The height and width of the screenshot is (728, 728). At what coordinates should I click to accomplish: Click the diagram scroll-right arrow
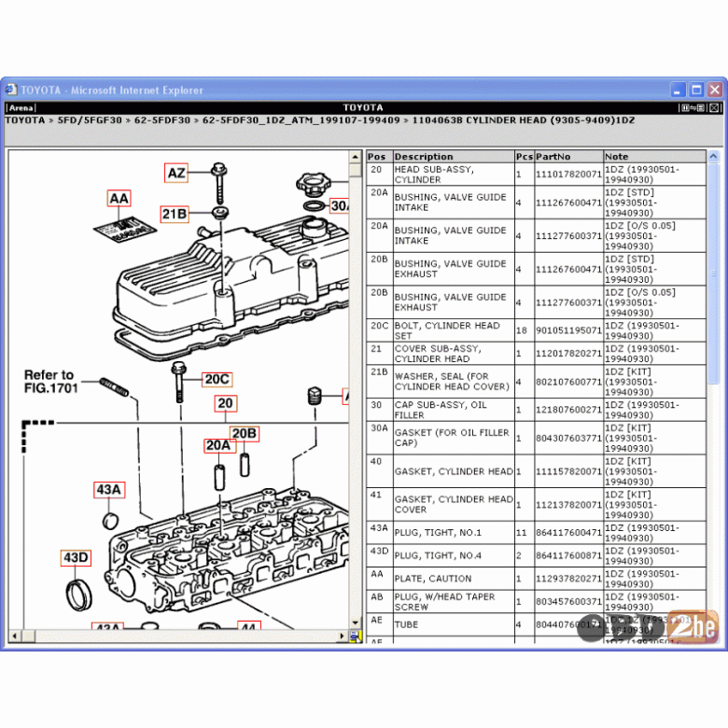click(343, 637)
